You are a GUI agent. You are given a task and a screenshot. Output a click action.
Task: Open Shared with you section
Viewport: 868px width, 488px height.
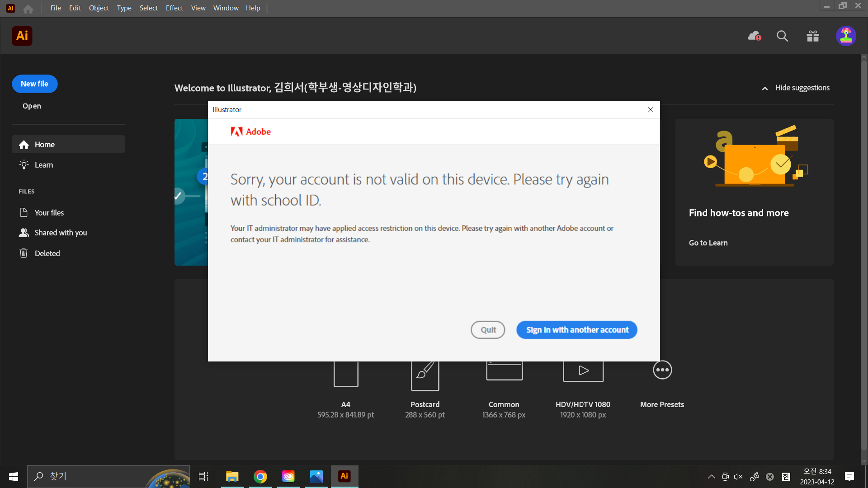click(x=60, y=233)
